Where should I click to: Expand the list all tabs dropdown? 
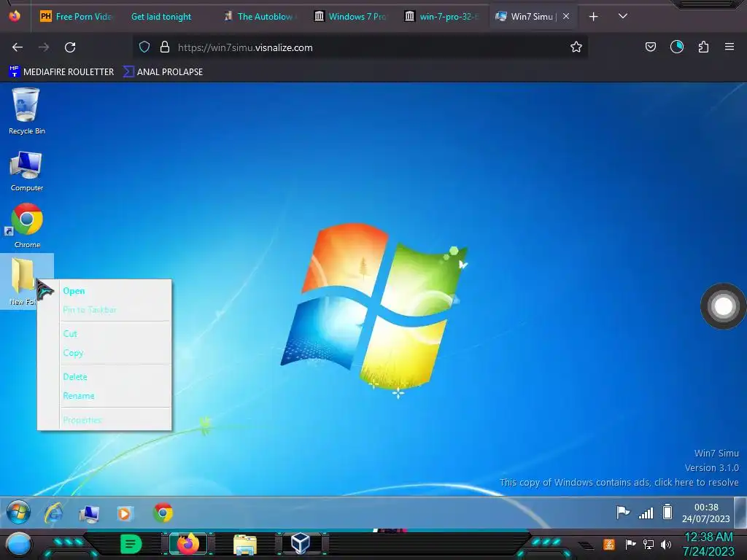[623, 17]
